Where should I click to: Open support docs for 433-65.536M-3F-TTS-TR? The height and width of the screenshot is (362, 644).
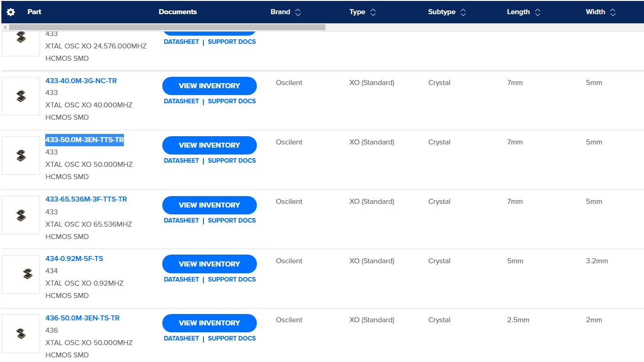[x=232, y=220]
